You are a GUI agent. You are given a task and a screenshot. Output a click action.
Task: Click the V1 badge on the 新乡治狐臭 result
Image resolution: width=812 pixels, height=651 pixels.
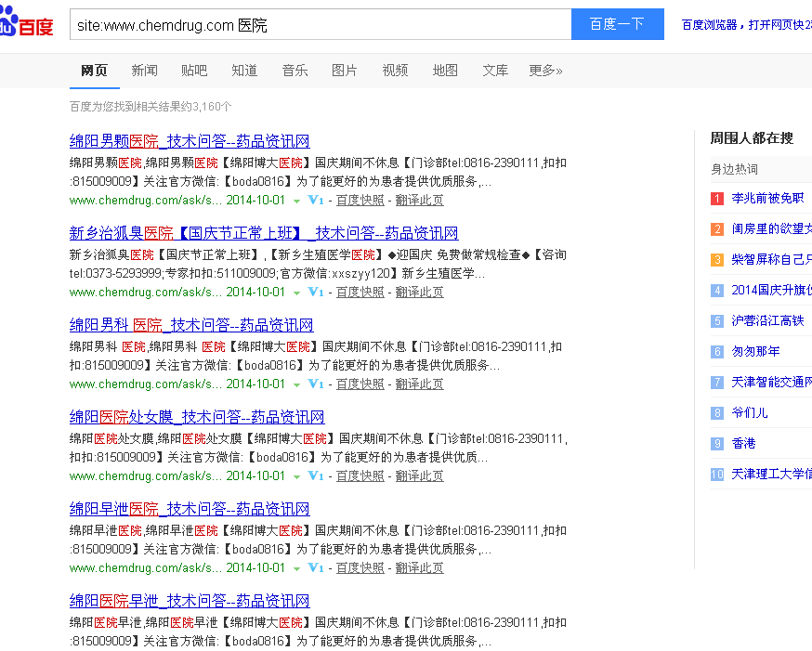click(x=316, y=292)
